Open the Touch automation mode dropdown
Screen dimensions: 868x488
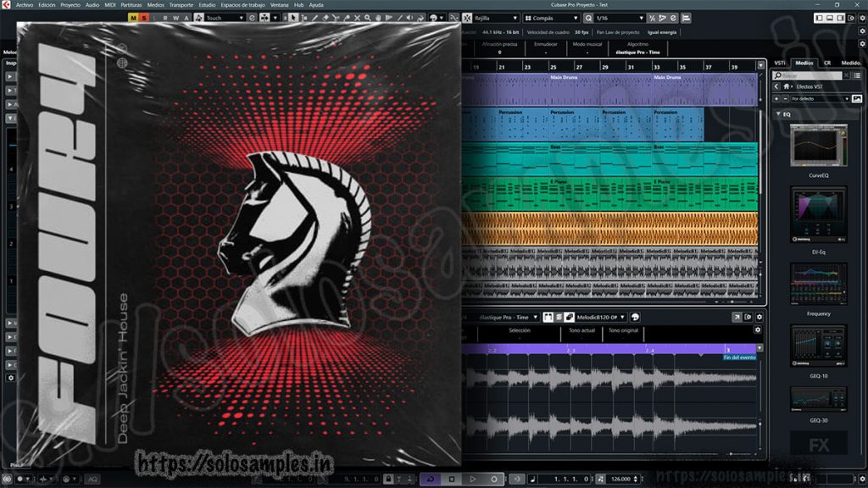[x=224, y=18]
